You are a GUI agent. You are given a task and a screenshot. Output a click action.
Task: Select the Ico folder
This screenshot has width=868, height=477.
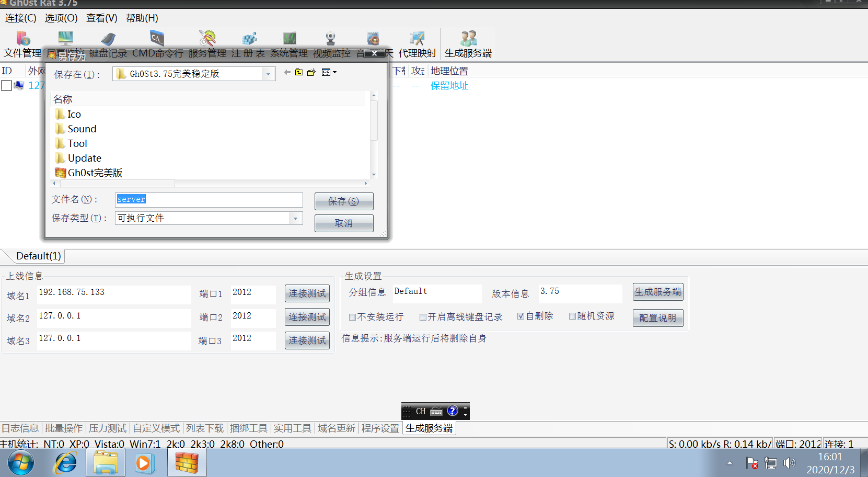coord(68,114)
